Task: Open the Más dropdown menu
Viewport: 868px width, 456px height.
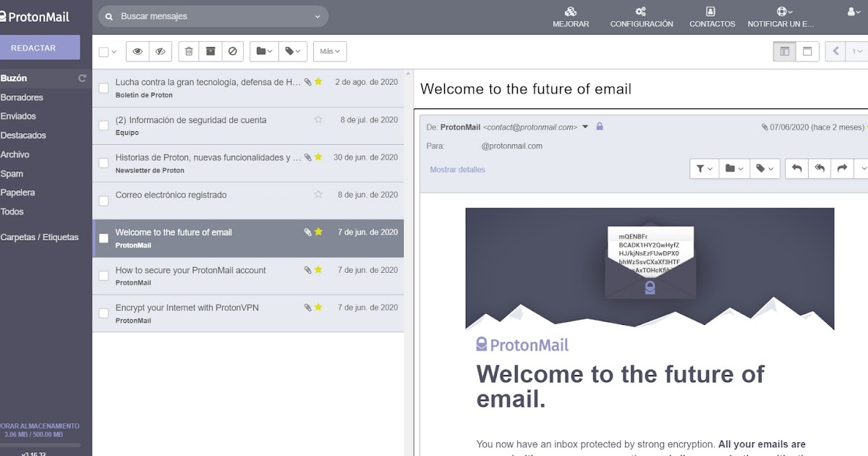Action: (x=330, y=51)
